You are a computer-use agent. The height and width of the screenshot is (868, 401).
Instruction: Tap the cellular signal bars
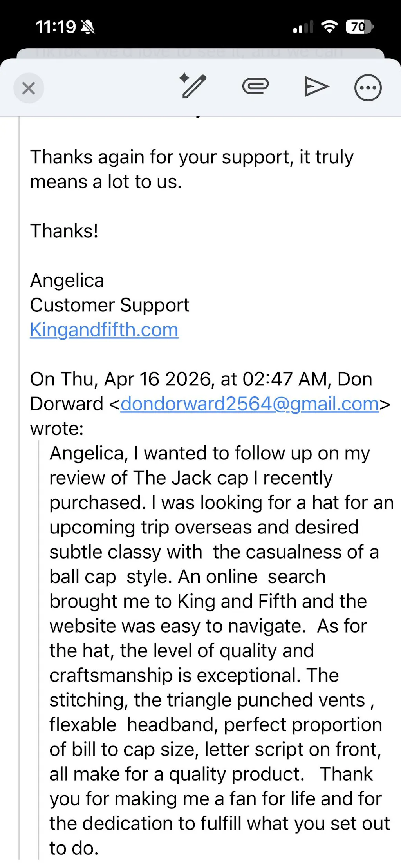[x=303, y=27]
